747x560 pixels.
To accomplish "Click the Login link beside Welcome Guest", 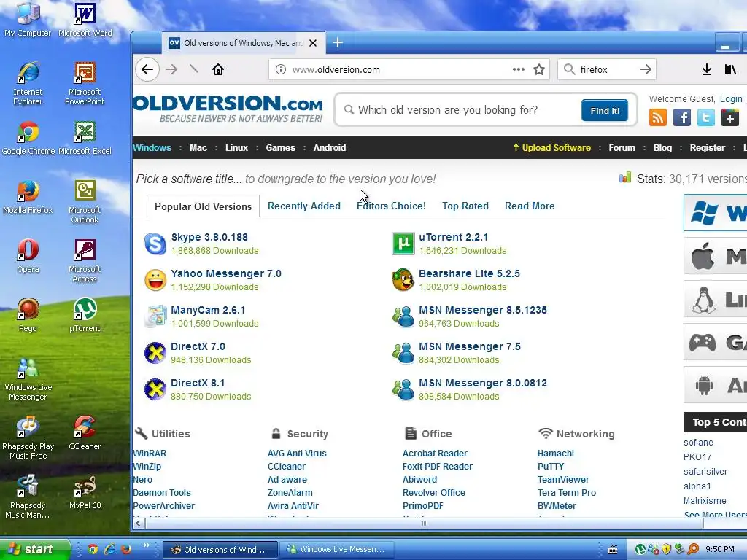I will click(731, 98).
